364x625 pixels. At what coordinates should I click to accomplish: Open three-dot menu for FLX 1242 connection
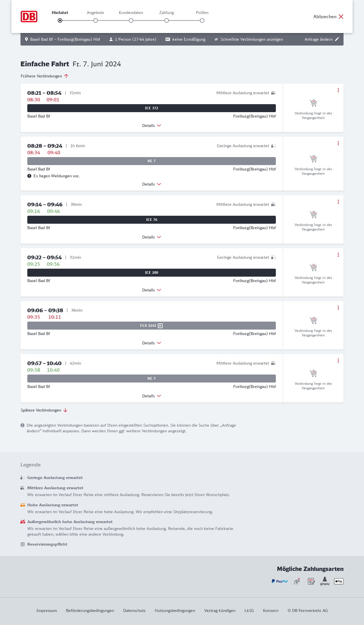[338, 308]
